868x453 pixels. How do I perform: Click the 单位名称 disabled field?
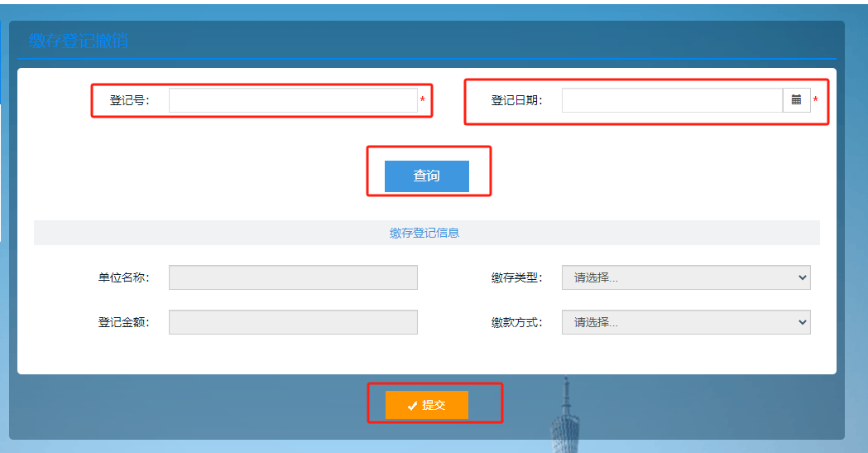coord(293,277)
